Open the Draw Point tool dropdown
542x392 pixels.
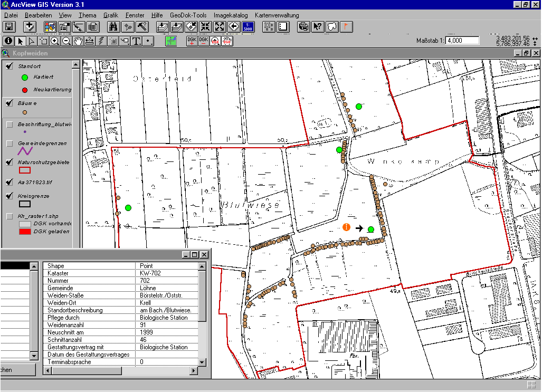tap(149, 41)
